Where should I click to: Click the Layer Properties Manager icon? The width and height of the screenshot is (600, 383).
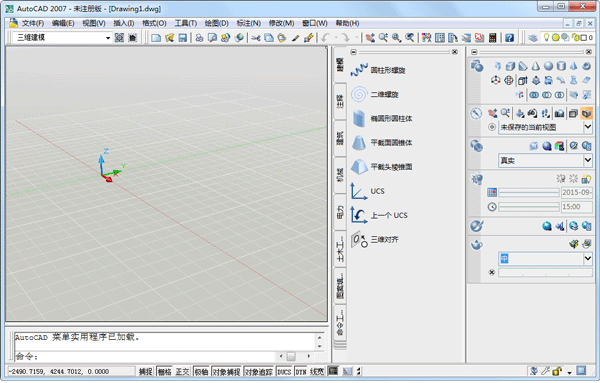click(x=532, y=37)
